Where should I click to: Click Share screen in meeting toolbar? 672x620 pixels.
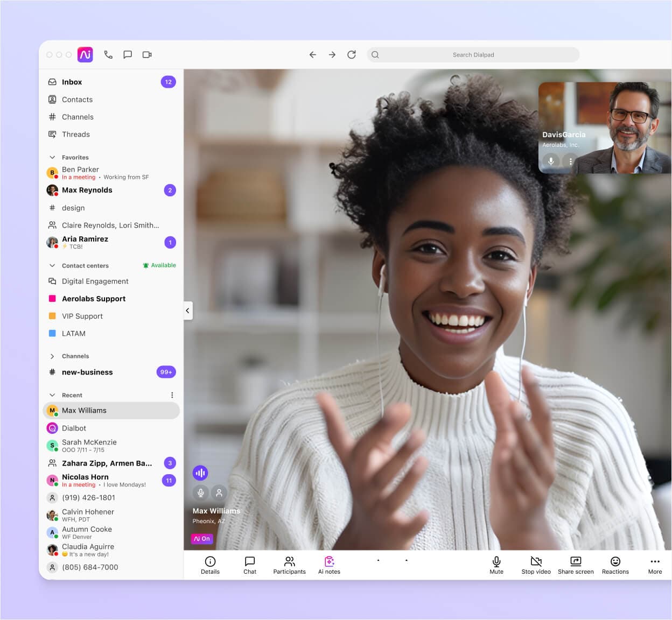[x=576, y=565]
